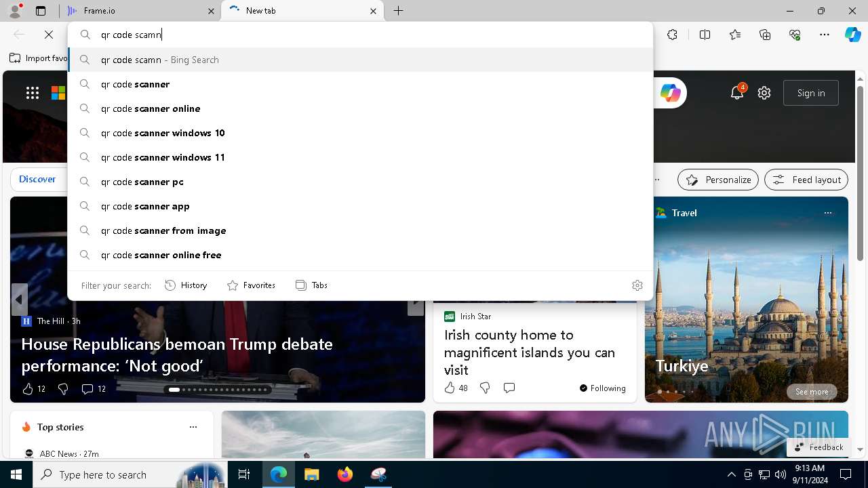868x488 pixels.
Task: Open Windows Start menu
Action: coord(16,474)
